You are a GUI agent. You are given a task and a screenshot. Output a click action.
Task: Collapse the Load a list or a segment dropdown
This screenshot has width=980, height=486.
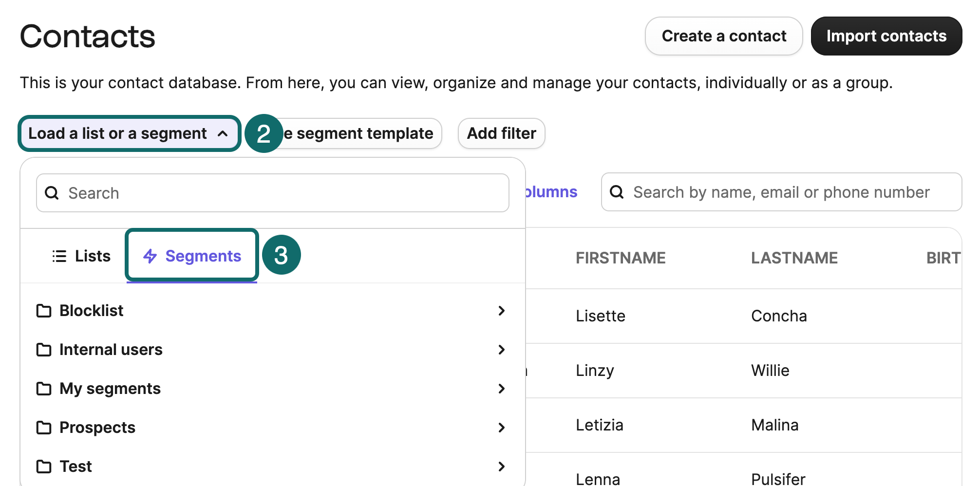click(x=129, y=133)
